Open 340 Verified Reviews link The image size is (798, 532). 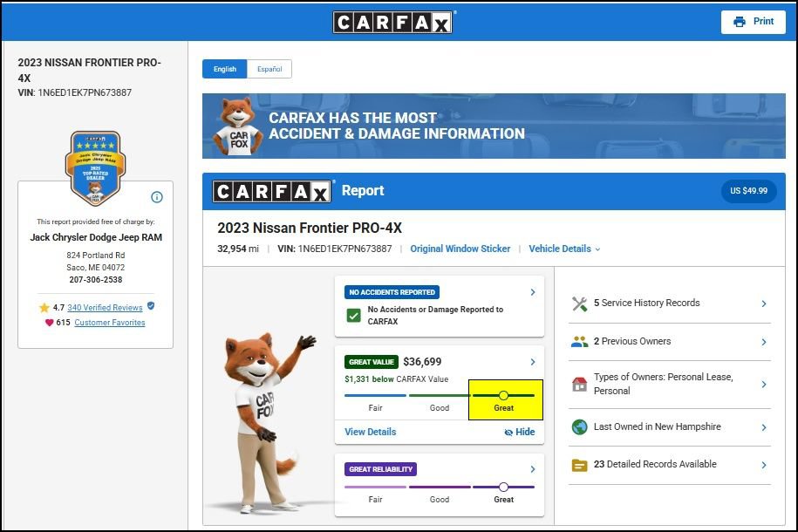coord(105,308)
